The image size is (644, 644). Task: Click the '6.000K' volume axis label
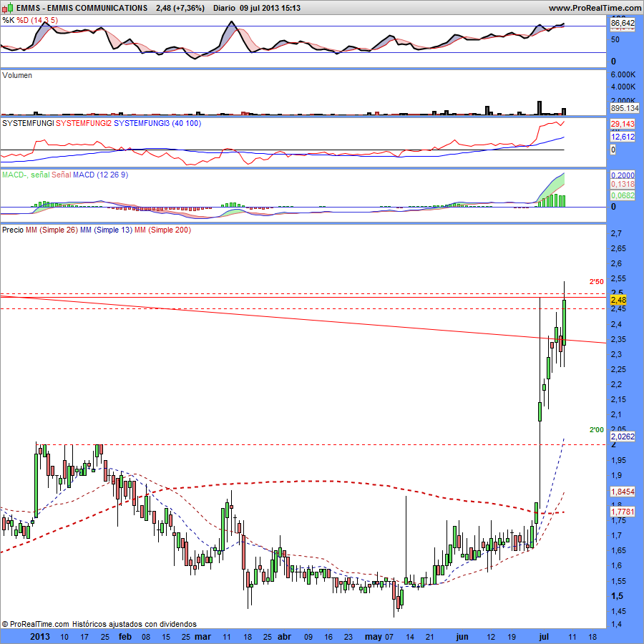(623, 74)
